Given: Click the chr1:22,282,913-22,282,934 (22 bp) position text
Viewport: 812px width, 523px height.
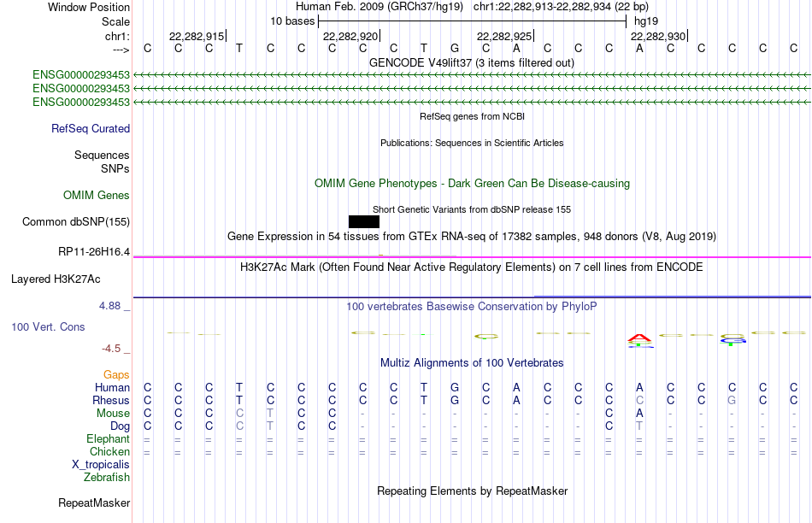Looking at the screenshot, I should pos(561,7).
